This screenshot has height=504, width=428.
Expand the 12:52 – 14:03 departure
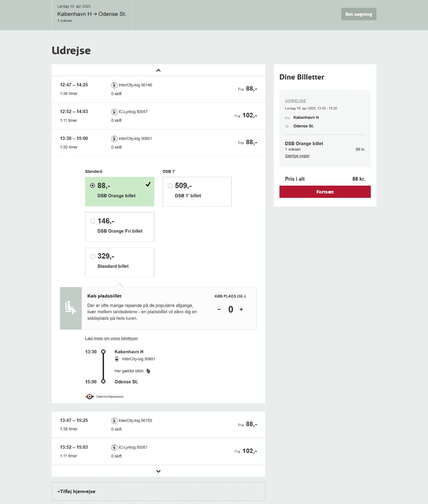pos(158,116)
